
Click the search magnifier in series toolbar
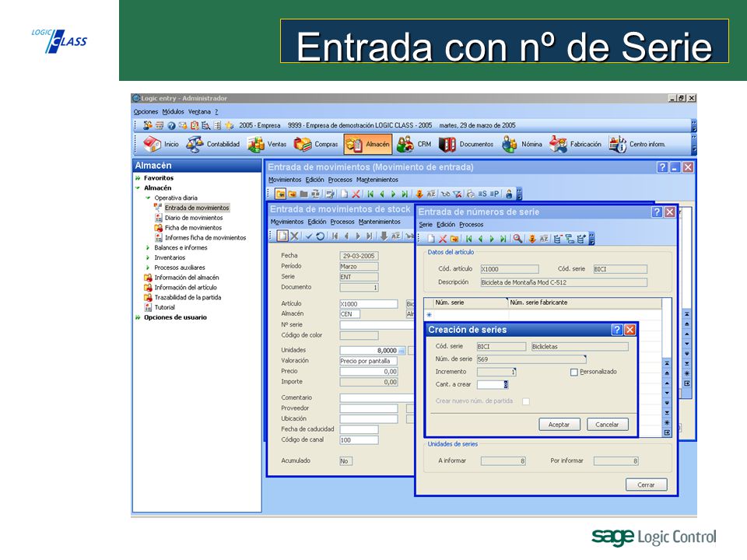click(517, 239)
